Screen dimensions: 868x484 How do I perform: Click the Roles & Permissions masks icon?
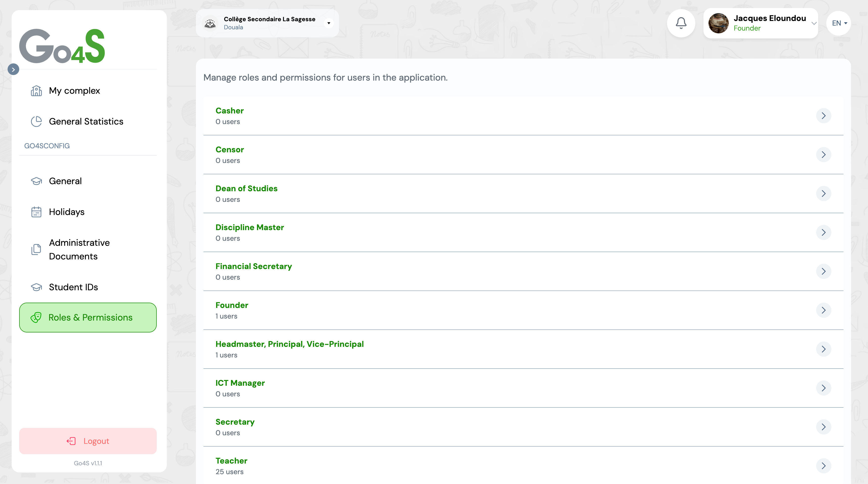(x=36, y=317)
